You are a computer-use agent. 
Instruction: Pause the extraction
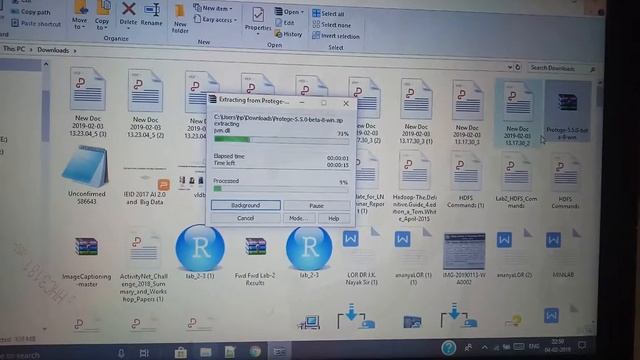316,205
